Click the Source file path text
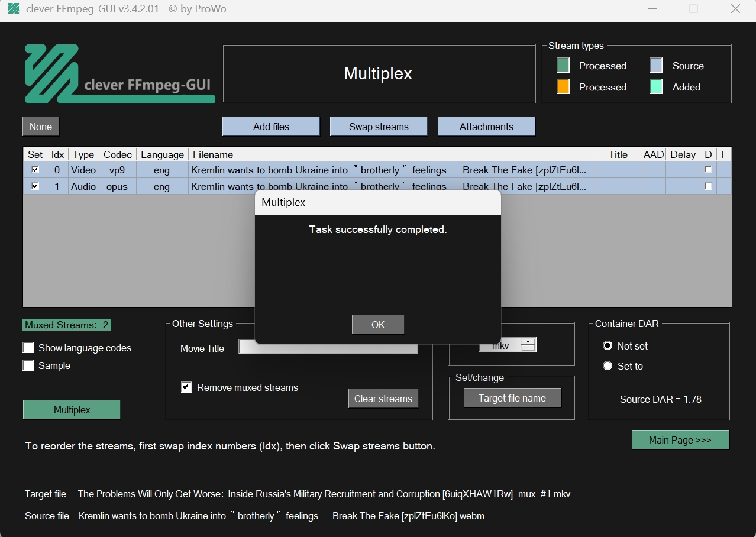The image size is (756, 537). (281, 516)
